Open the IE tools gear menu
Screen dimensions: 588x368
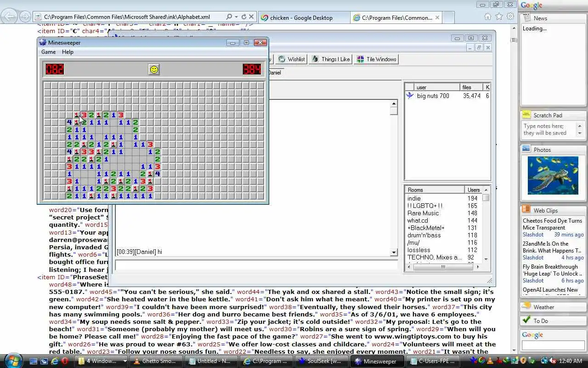pyautogui.click(x=510, y=17)
